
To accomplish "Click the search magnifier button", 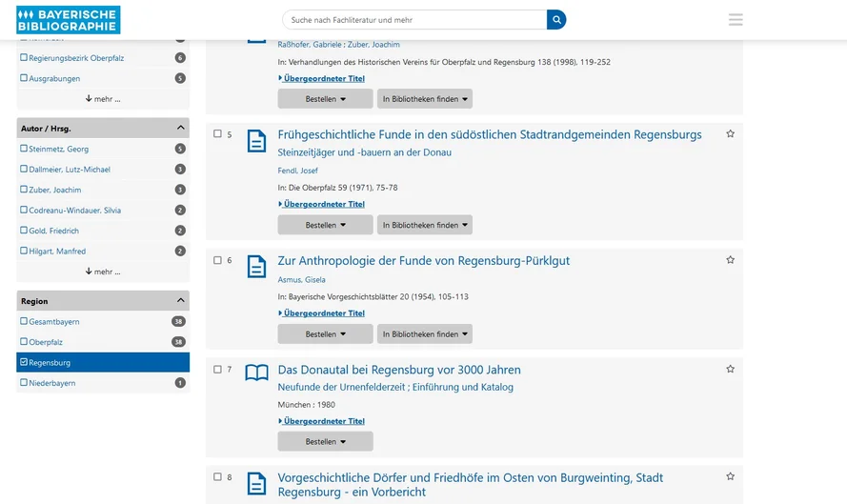I will pyautogui.click(x=556, y=20).
